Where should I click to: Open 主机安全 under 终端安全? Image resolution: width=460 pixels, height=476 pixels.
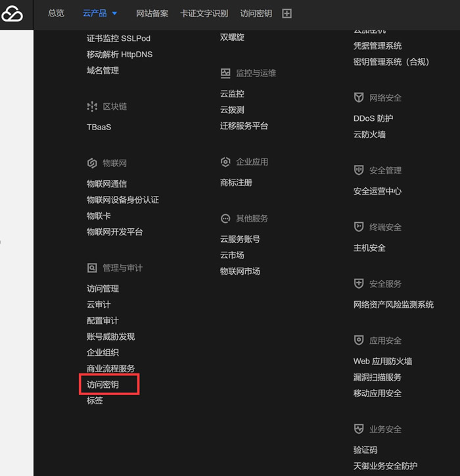point(369,248)
